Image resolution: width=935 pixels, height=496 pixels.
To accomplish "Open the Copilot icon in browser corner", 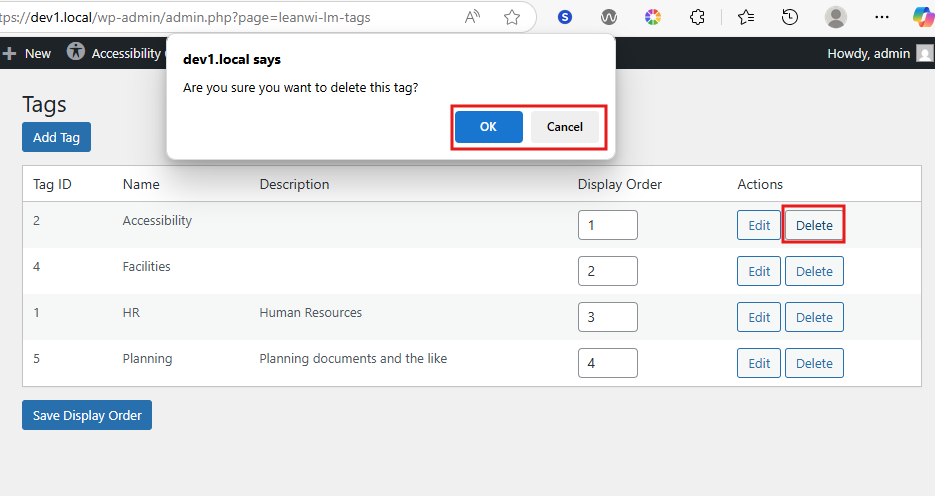I will point(924,17).
